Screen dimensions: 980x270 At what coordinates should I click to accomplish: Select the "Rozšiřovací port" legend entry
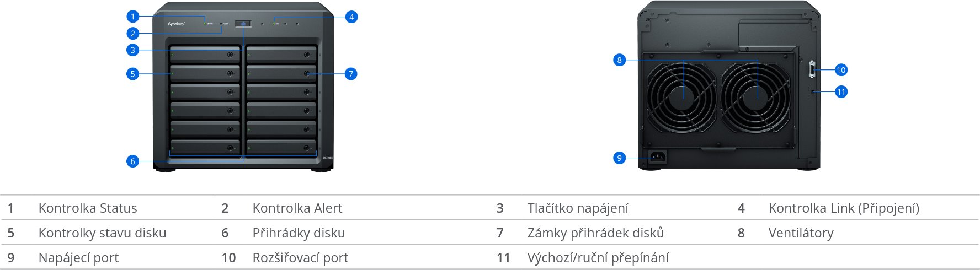(x=300, y=258)
